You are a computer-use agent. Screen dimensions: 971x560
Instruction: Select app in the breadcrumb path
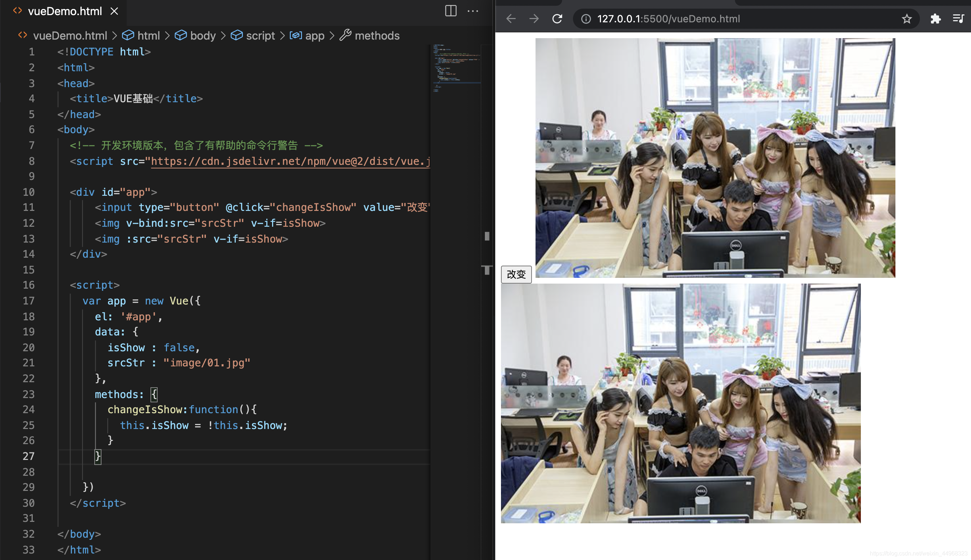click(315, 36)
